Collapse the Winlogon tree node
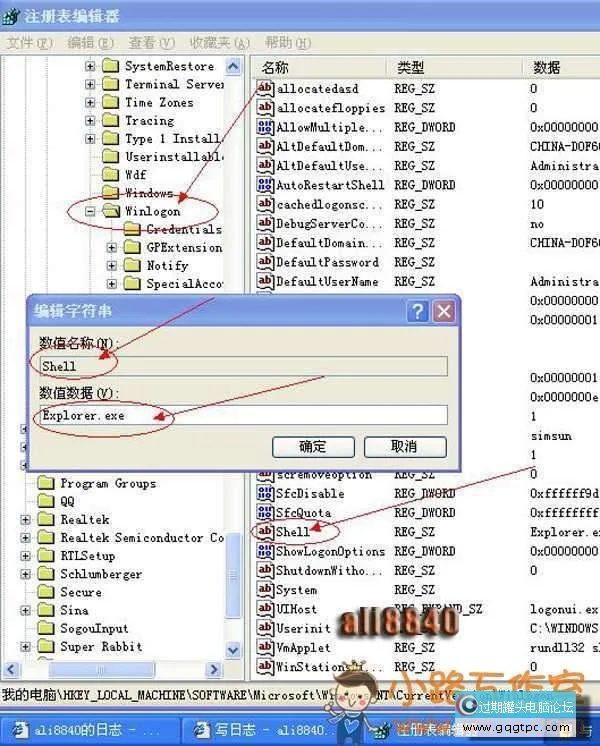This screenshot has height=746, width=600. point(90,211)
